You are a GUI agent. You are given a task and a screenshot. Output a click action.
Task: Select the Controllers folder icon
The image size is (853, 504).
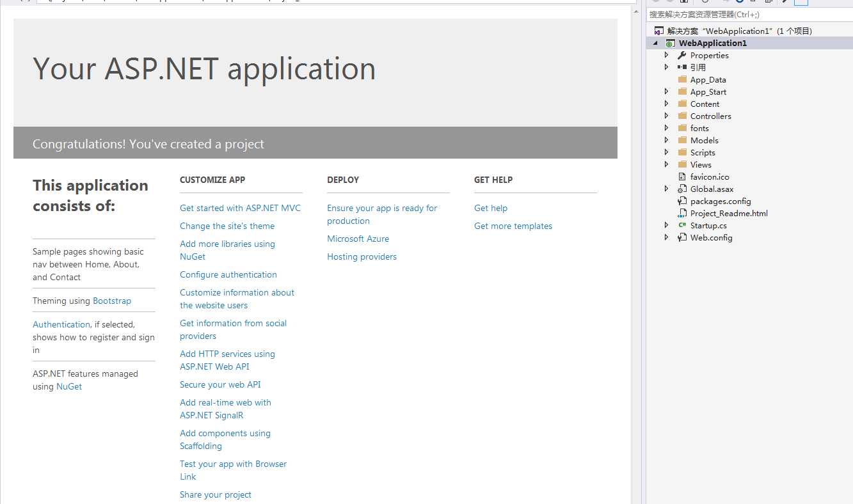[x=682, y=116]
